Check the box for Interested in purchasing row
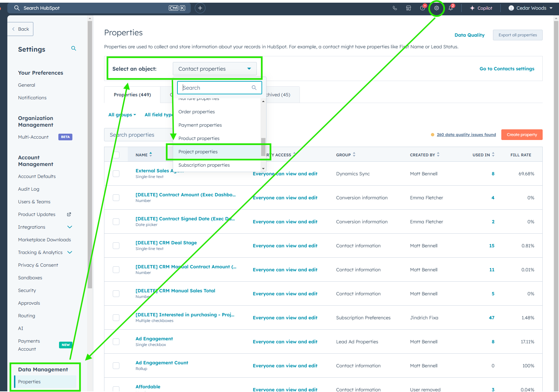This screenshot has height=392, width=559. point(116,318)
